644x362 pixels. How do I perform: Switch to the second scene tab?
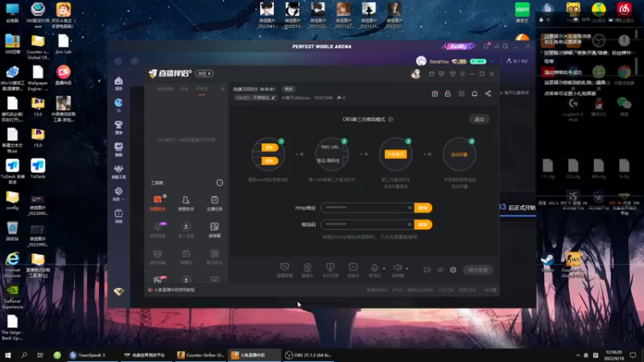184,88
